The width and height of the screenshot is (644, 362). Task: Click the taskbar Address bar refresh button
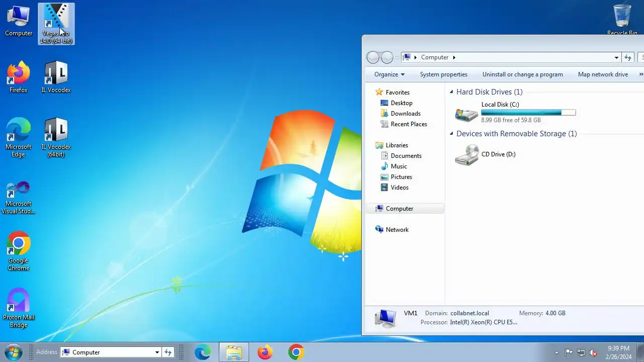click(x=168, y=352)
